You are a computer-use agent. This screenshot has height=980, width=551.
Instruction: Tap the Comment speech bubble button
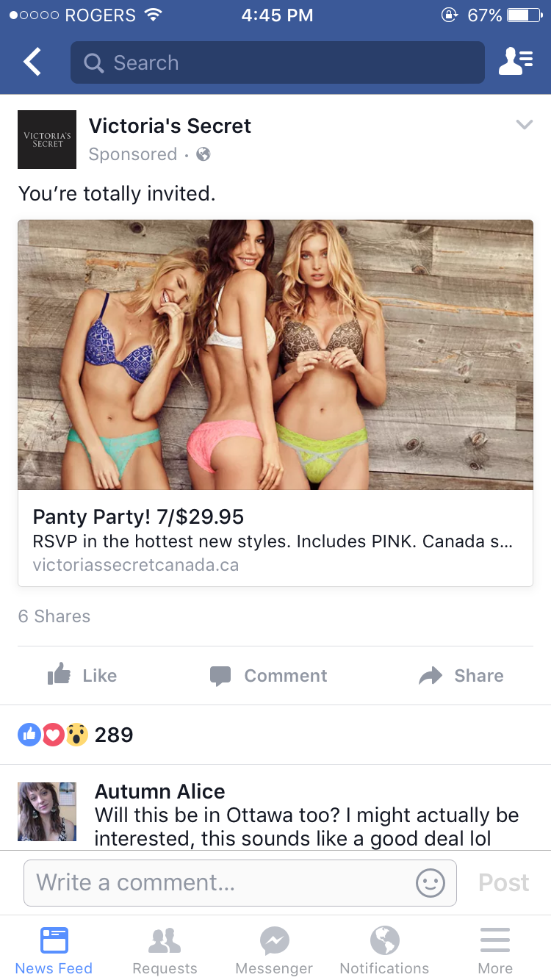tap(268, 676)
